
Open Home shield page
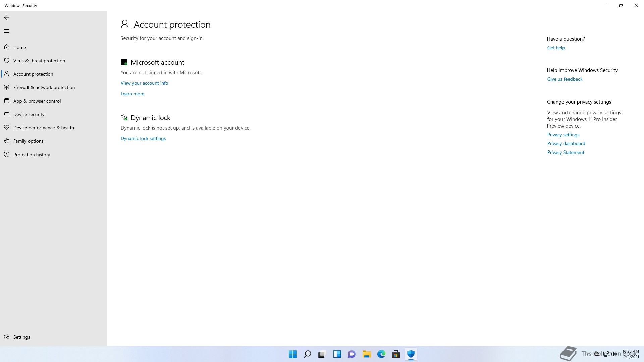[x=19, y=47]
